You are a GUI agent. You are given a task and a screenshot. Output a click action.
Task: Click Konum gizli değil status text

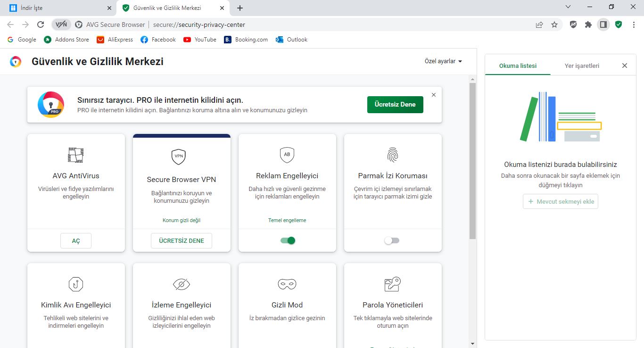[x=182, y=220]
